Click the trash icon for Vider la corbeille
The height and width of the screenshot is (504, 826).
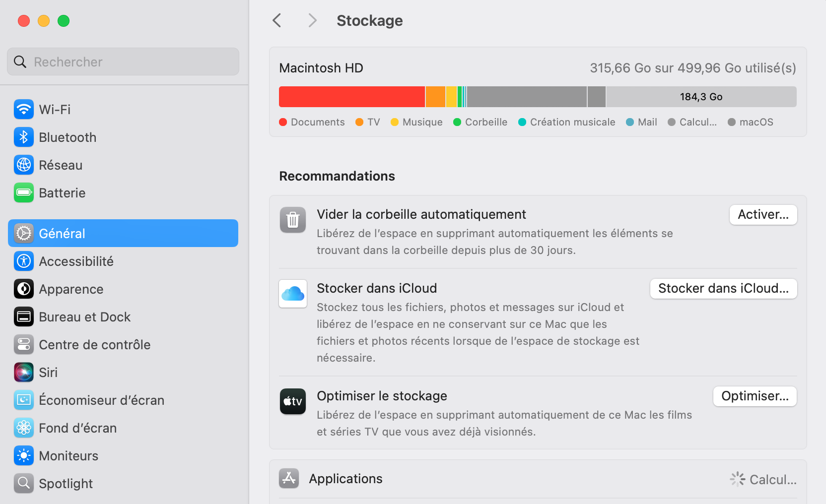293,220
